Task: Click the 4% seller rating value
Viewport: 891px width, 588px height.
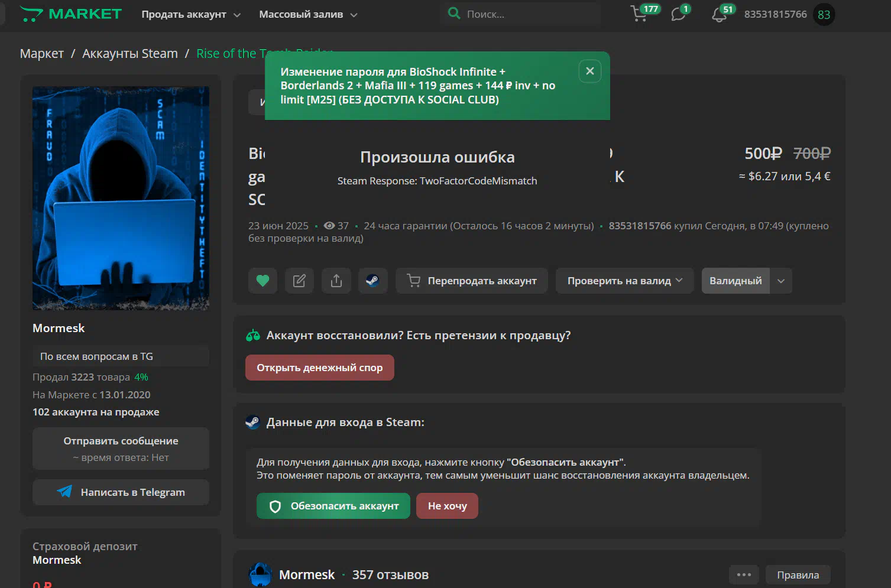Action: click(141, 377)
